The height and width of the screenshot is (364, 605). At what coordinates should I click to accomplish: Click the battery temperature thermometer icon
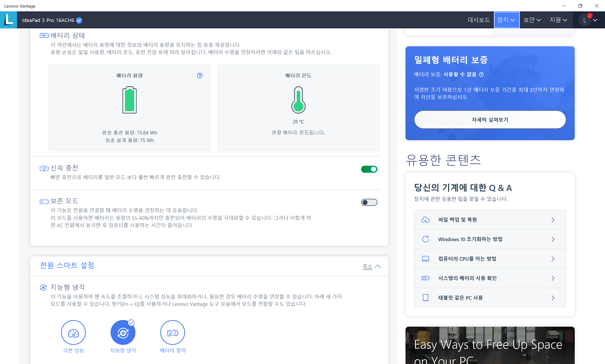click(x=298, y=100)
